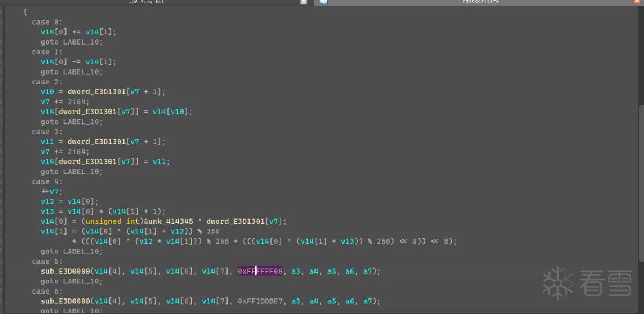Click the 0xFF2DDBE7 constant
This screenshot has width=644, height=314.
coord(260,301)
